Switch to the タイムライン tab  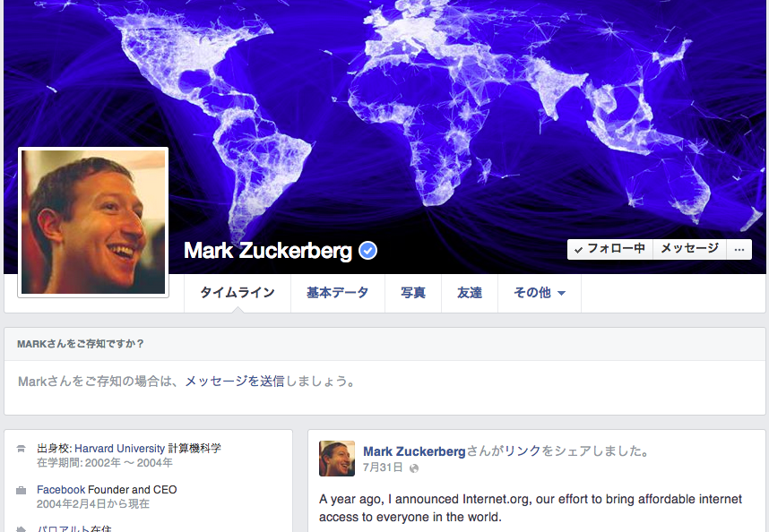238,293
